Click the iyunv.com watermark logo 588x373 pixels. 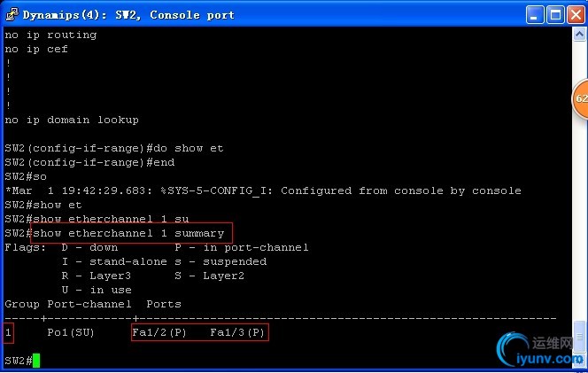[x=540, y=350]
